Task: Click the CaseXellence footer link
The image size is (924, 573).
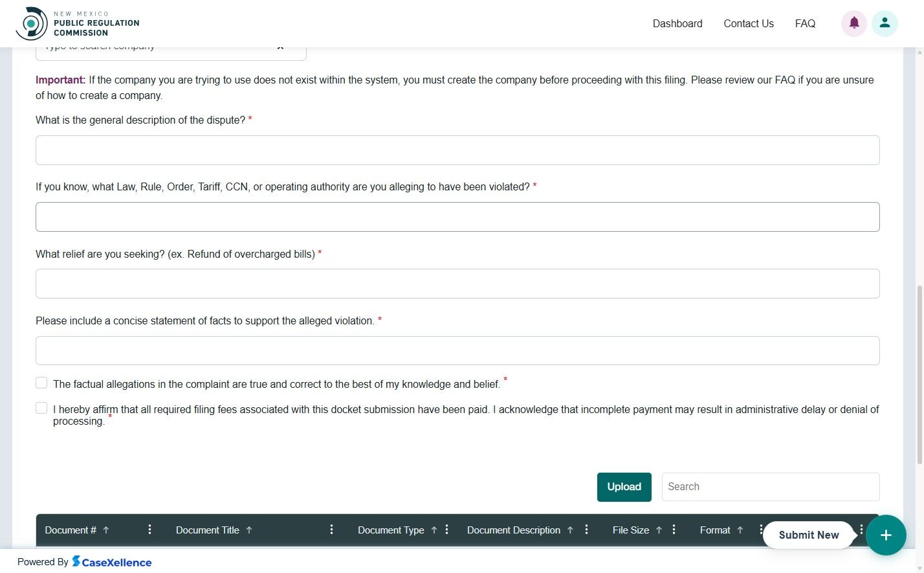Action: tap(112, 562)
